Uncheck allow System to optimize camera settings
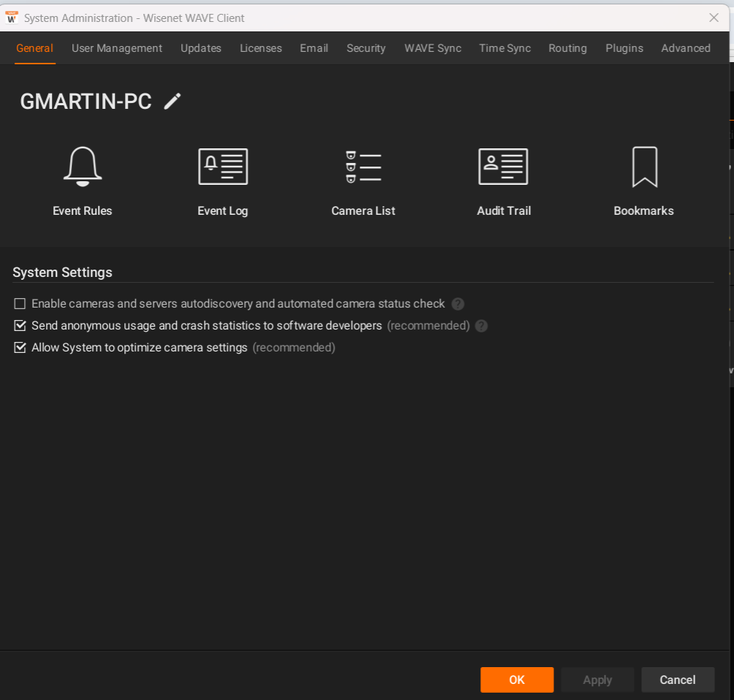 click(20, 348)
